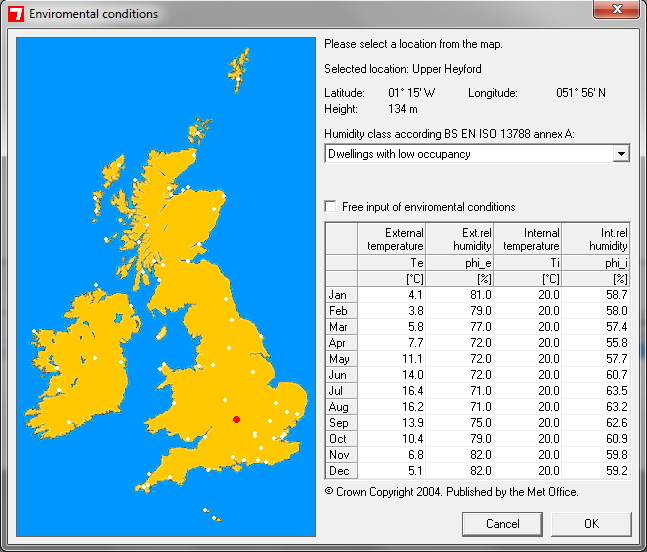Click the Oct row label

[341, 439]
